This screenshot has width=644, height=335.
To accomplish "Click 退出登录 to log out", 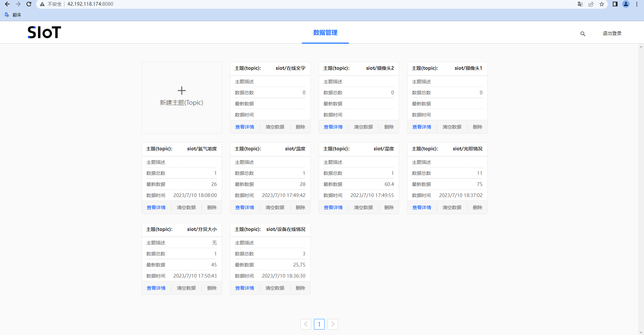I will point(612,33).
